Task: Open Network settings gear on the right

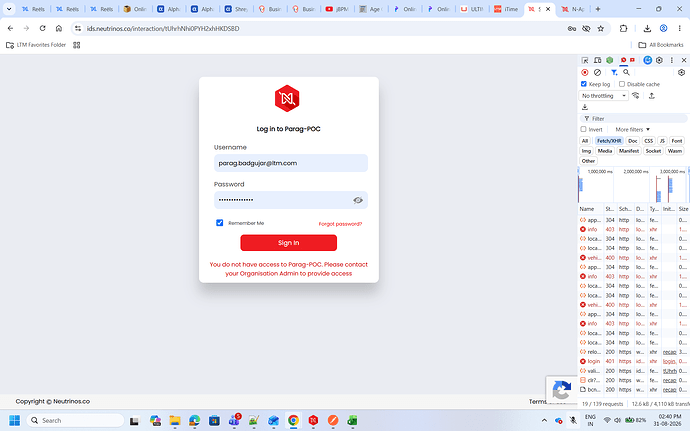Action: click(682, 72)
